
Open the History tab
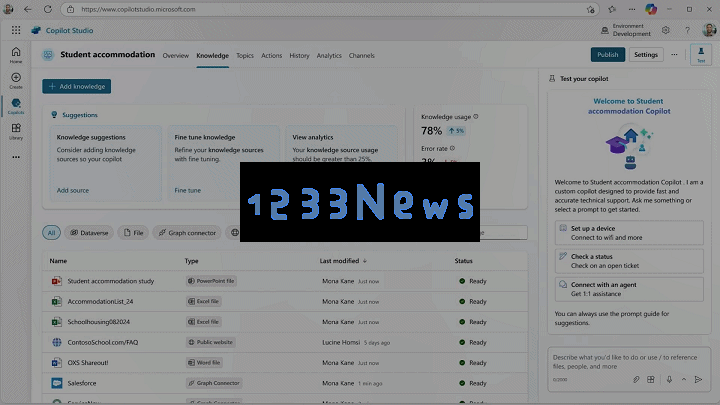tap(299, 56)
